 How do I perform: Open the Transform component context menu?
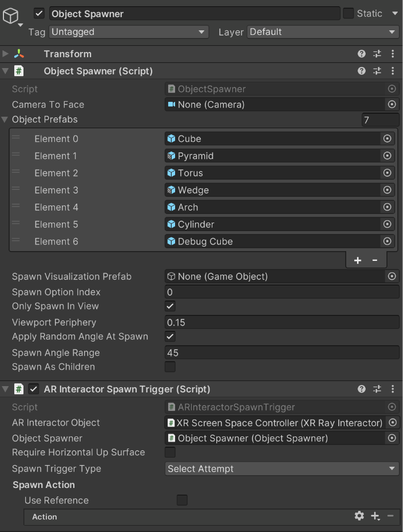point(393,54)
